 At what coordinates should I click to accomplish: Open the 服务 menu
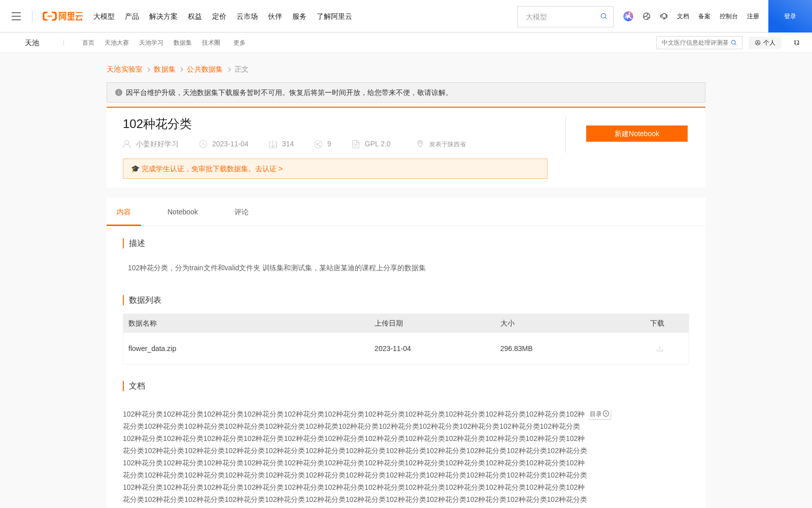[x=299, y=16]
